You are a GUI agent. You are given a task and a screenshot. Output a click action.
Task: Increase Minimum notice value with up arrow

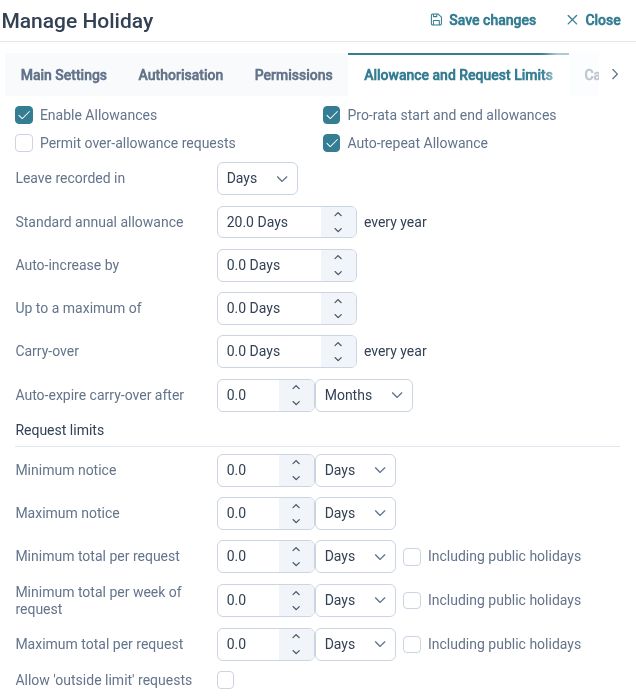(296, 463)
